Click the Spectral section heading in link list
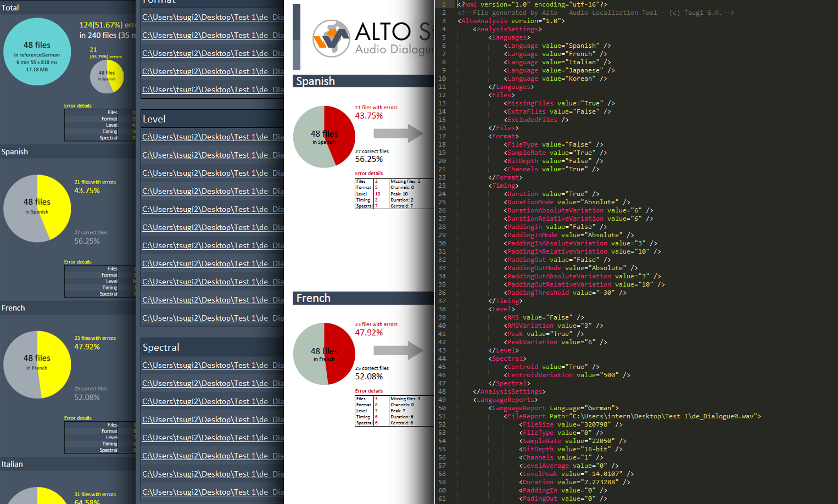The width and height of the screenshot is (838, 504). [x=161, y=348]
